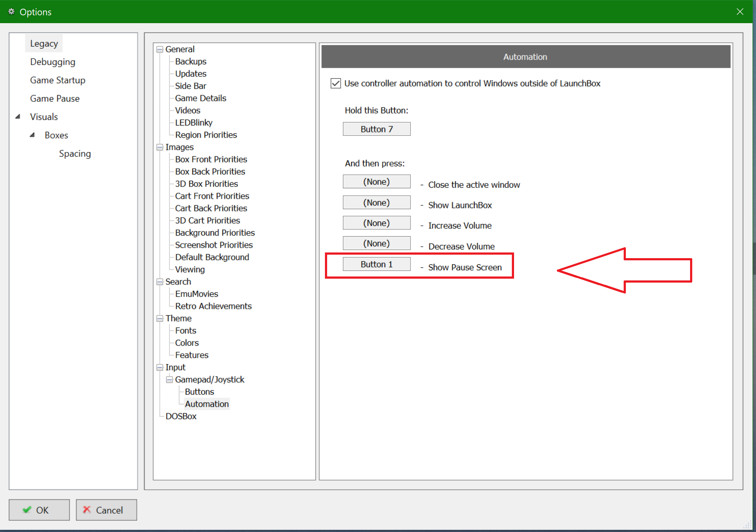Toggle the controller automation checkbox
Image resolution: width=756 pixels, height=532 pixels.
(335, 83)
